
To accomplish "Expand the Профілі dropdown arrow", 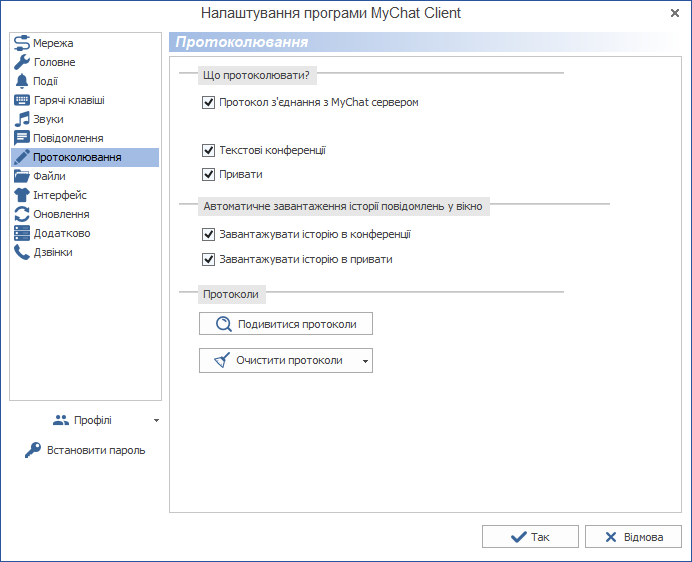I will coord(156,421).
